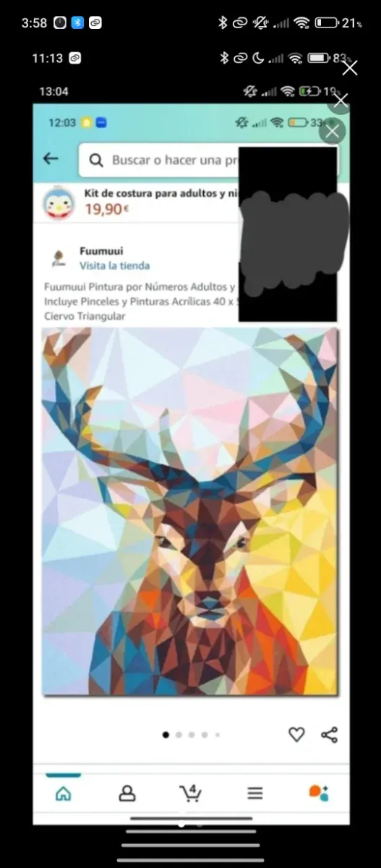This screenshot has height=868, width=381.
Task: Open the Fuumuui brand logo
Action: [57, 258]
